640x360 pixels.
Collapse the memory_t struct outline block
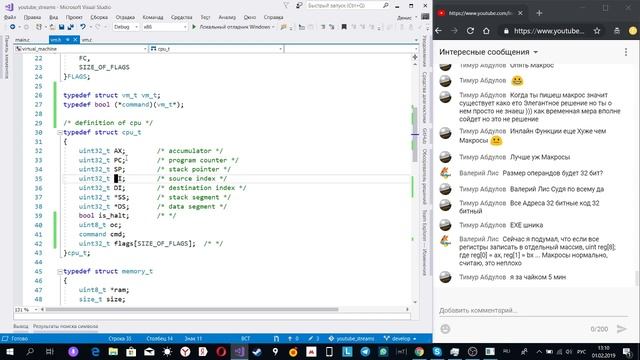[x=60, y=271]
